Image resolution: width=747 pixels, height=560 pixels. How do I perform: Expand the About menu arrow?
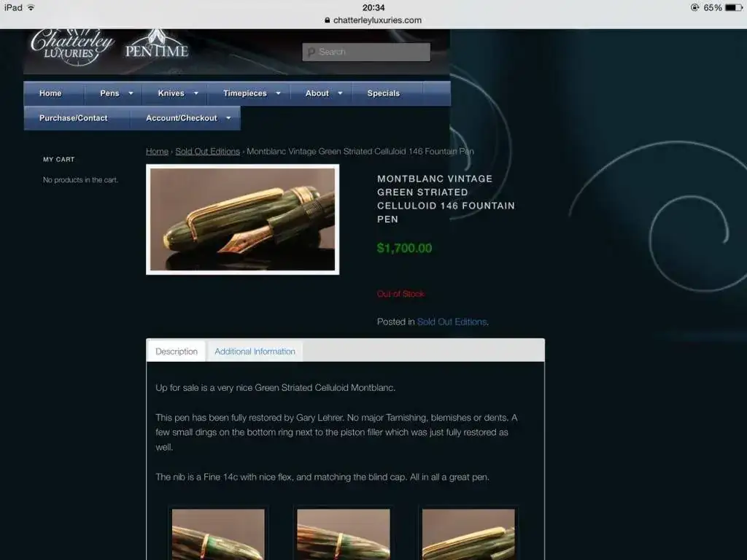340,93
